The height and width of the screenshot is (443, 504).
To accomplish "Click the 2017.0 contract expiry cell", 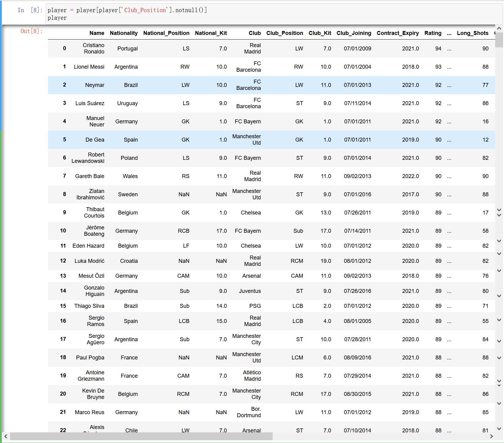I will [410, 194].
